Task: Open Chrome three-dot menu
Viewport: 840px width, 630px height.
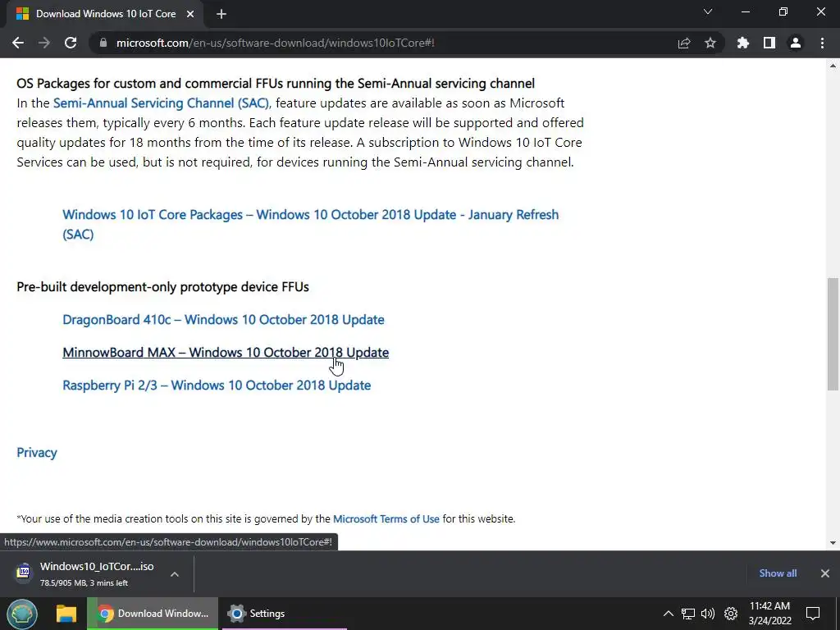Action: coord(822,43)
